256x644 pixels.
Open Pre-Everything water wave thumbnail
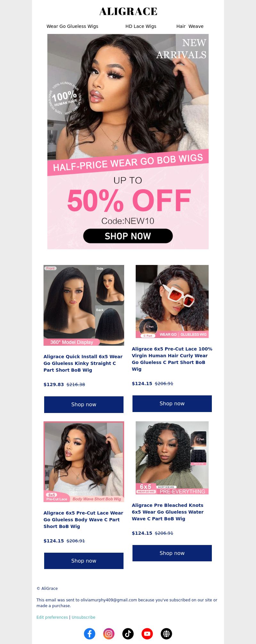172,458
